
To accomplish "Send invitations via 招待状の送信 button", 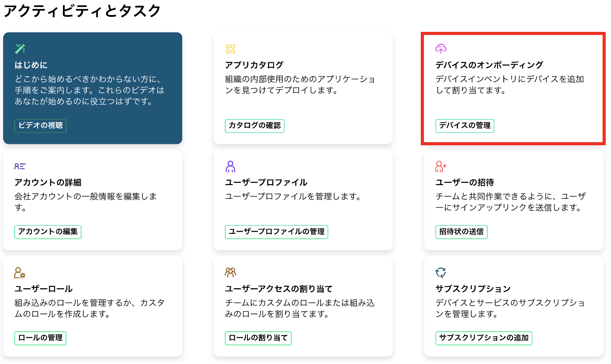I will point(461,232).
